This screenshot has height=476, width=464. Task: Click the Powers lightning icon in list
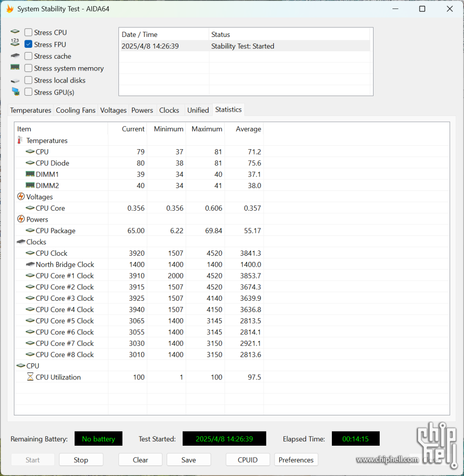21,219
